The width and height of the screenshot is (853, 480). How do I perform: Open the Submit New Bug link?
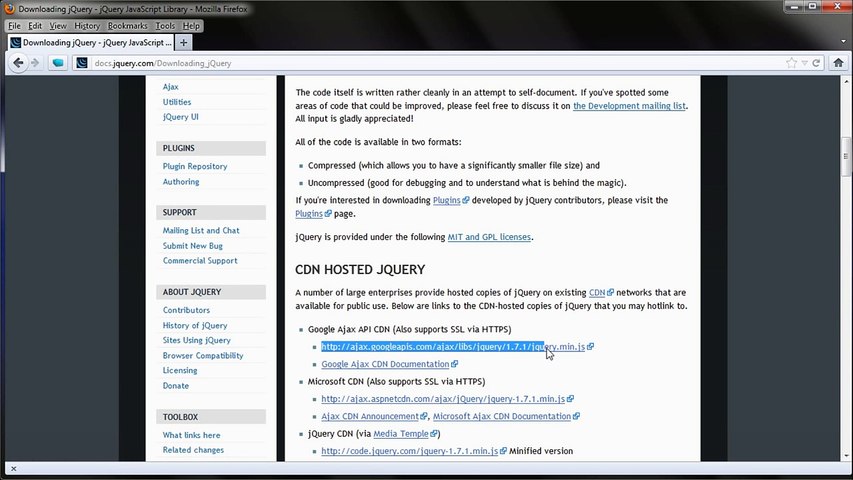click(193, 245)
